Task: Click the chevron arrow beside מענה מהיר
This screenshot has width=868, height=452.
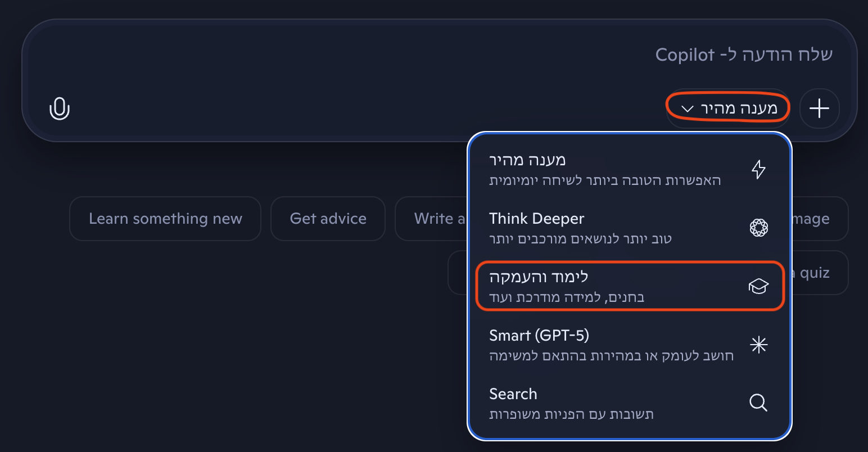Action: (687, 109)
